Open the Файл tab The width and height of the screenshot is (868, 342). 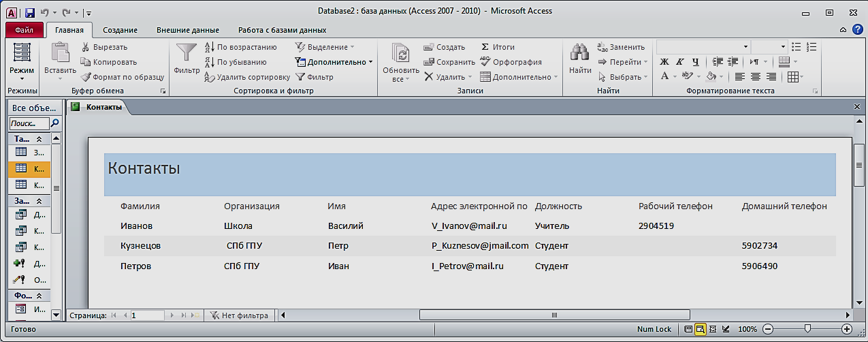click(x=25, y=30)
